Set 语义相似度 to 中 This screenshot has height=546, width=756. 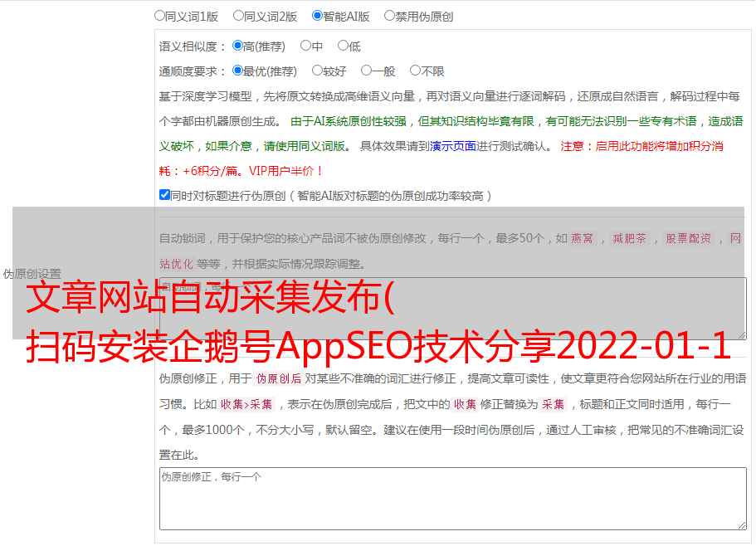point(305,46)
